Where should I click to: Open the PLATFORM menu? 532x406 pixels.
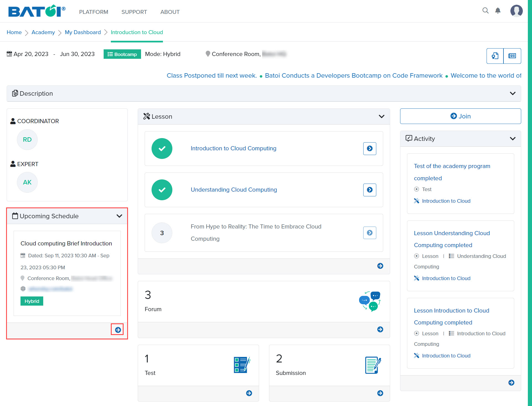point(94,12)
